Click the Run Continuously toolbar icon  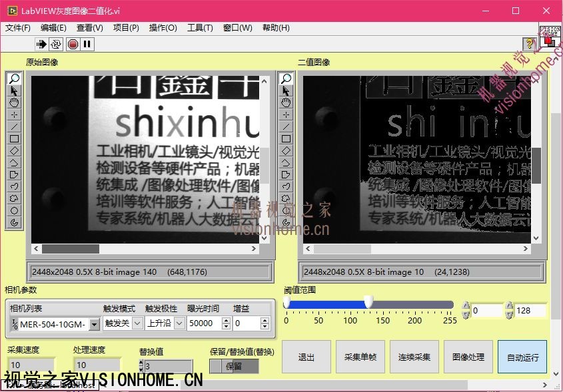coord(56,44)
